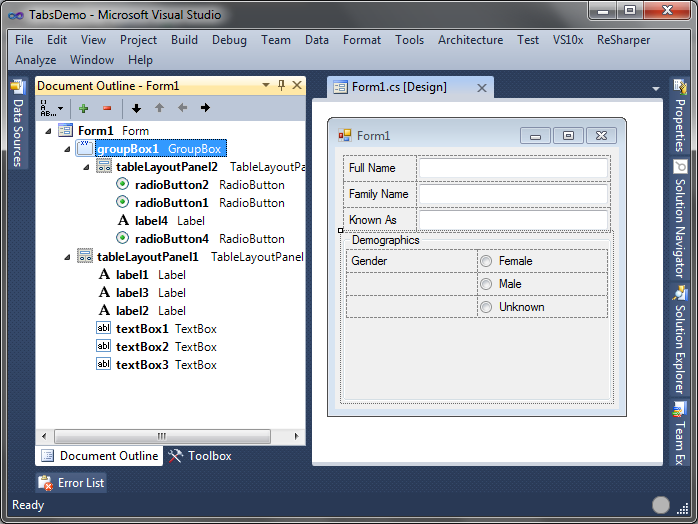Click the Visual Studio infinity logo icon
698x524 pixels.
click(16, 16)
